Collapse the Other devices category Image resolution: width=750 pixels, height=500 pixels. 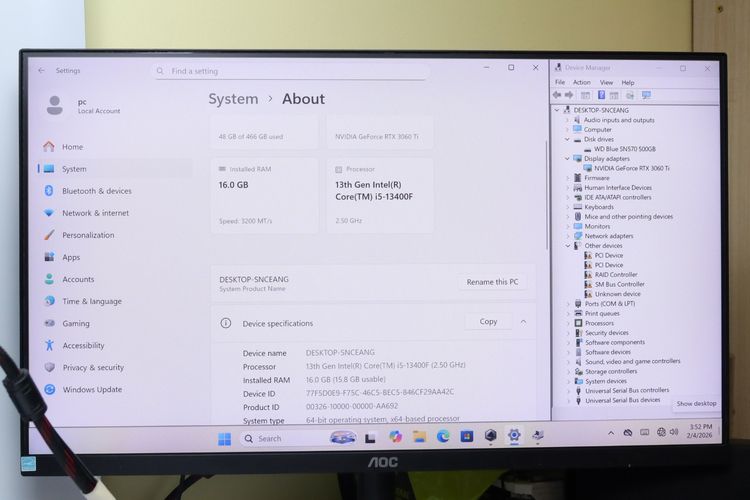tap(568, 245)
